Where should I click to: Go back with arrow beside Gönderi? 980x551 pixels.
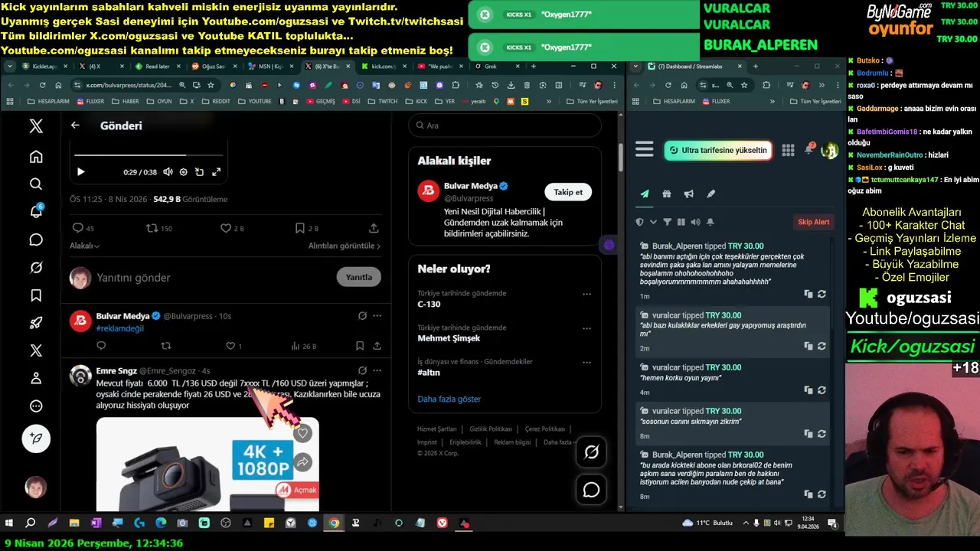(75, 126)
